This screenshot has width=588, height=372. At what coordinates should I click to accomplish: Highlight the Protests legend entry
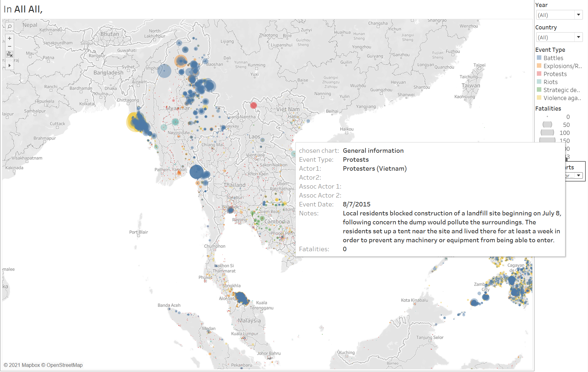tap(555, 74)
